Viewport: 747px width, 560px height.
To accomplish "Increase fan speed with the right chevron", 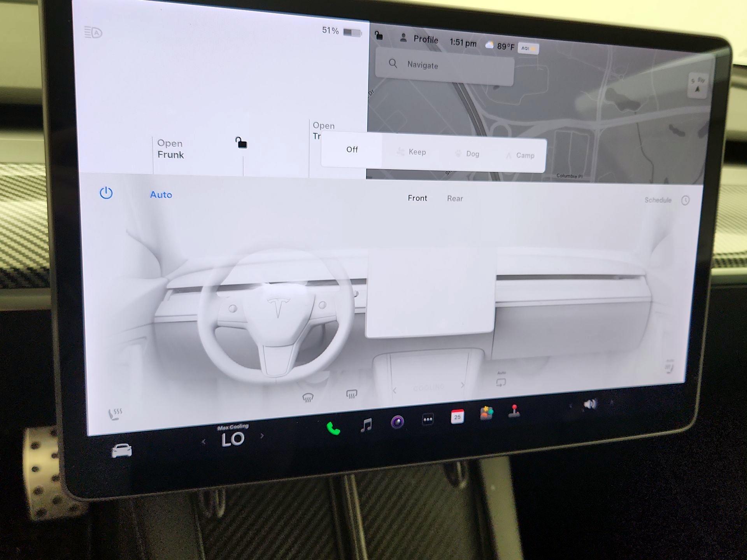I will (x=463, y=385).
